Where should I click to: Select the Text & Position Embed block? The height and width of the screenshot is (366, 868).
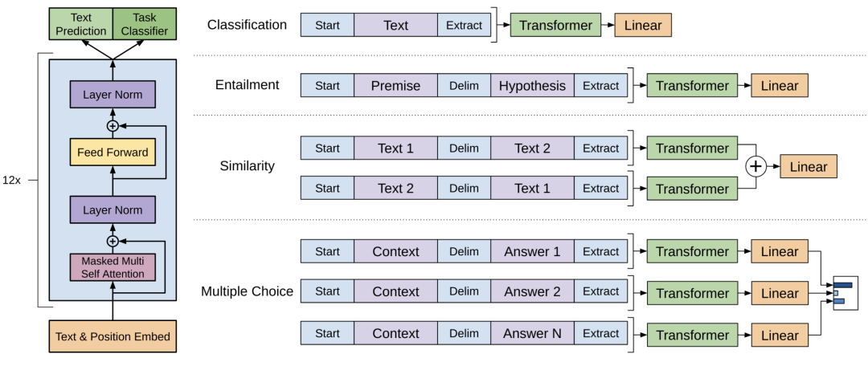point(113,336)
